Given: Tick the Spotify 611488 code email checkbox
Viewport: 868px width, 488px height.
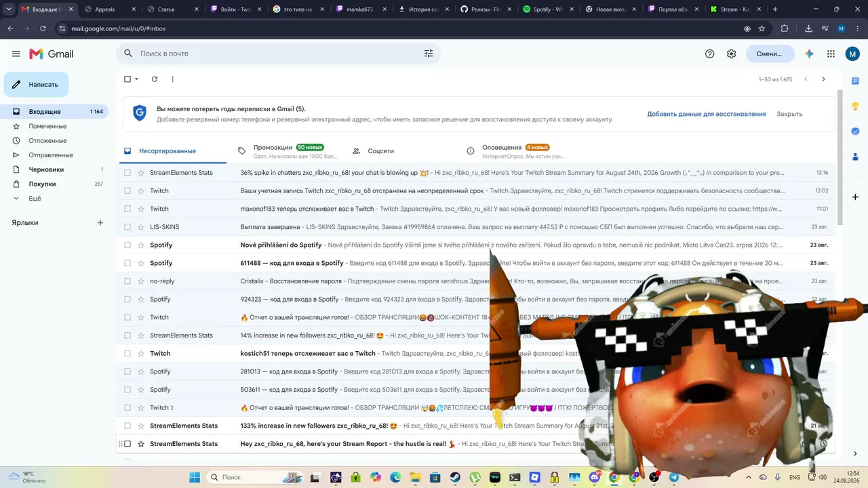Looking at the screenshot, I should 127,263.
